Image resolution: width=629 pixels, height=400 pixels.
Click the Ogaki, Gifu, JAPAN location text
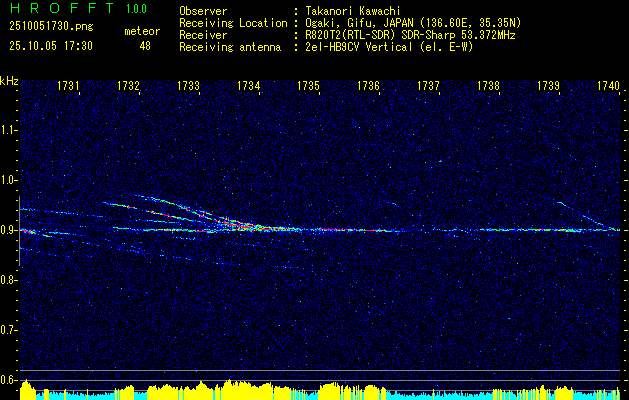pos(413,23)
